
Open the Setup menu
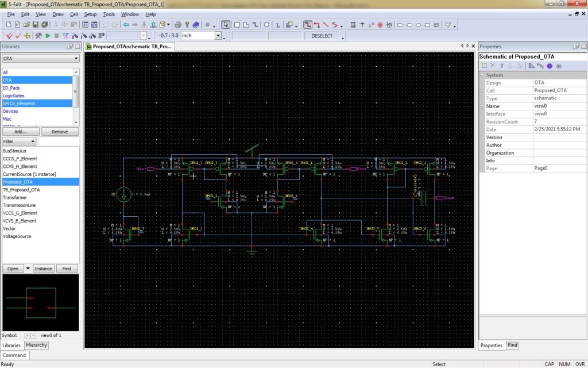[90, 14]
